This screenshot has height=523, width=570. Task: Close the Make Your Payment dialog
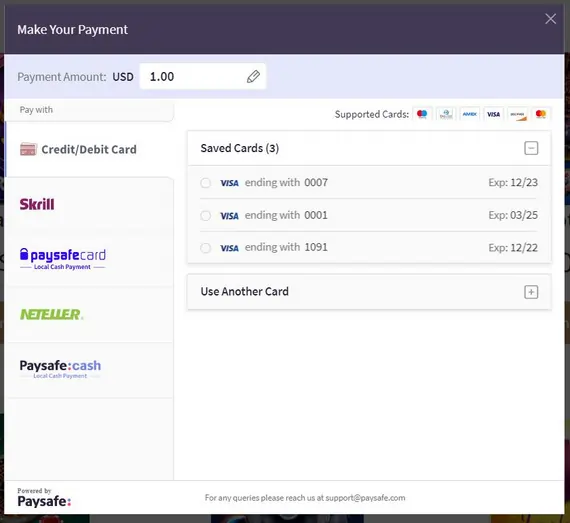(550, 19)
